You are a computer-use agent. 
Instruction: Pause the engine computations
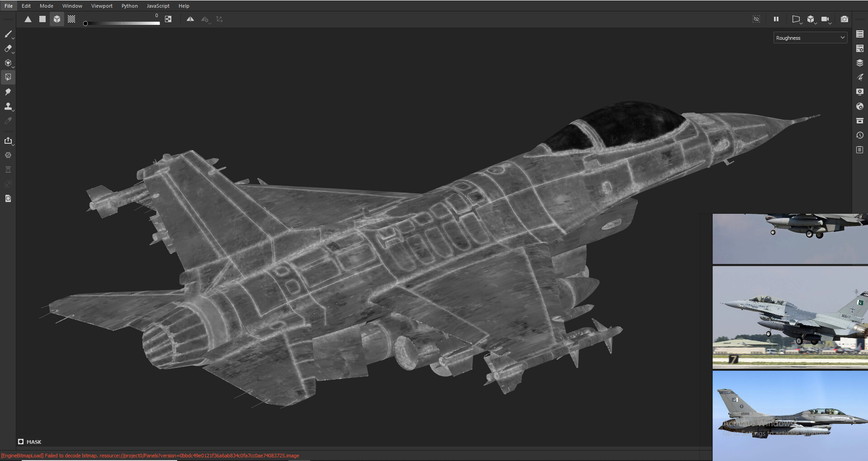pos(776,19)
